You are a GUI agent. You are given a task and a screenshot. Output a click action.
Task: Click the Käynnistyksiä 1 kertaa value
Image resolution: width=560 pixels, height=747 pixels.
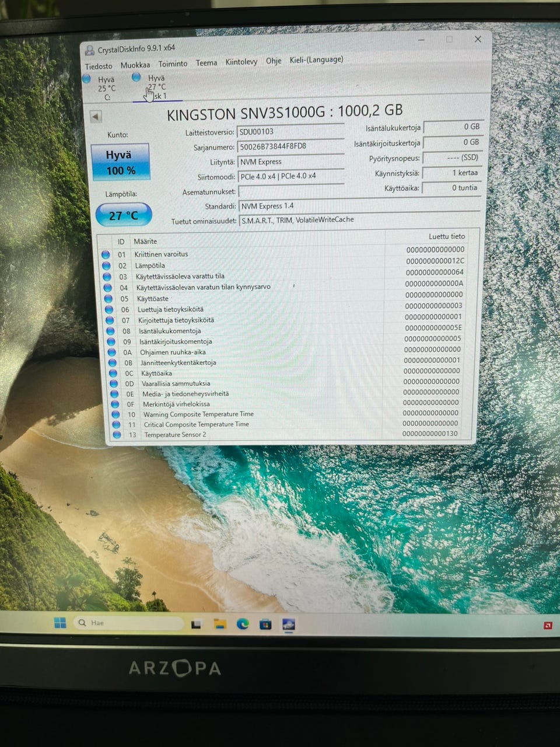click(x=452, y=173)
